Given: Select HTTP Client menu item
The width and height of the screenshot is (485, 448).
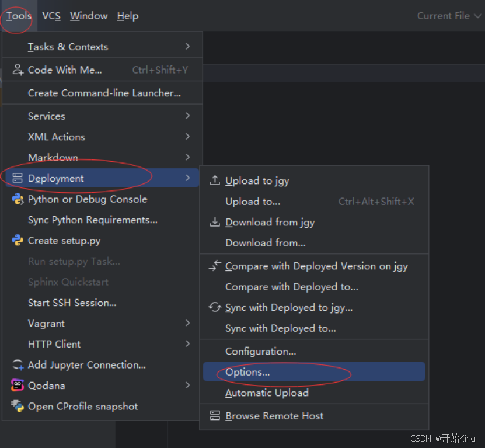Looking at the screenshot, I should pos(102,344).
